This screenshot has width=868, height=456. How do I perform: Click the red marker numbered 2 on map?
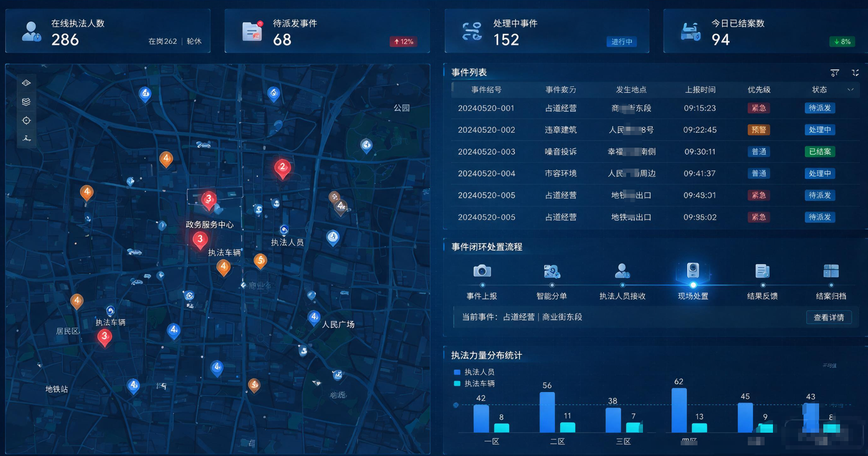click(282, 168)
